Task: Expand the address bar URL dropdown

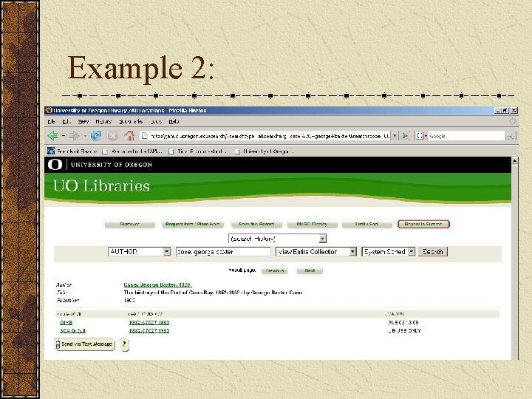Action: [395, 136]
